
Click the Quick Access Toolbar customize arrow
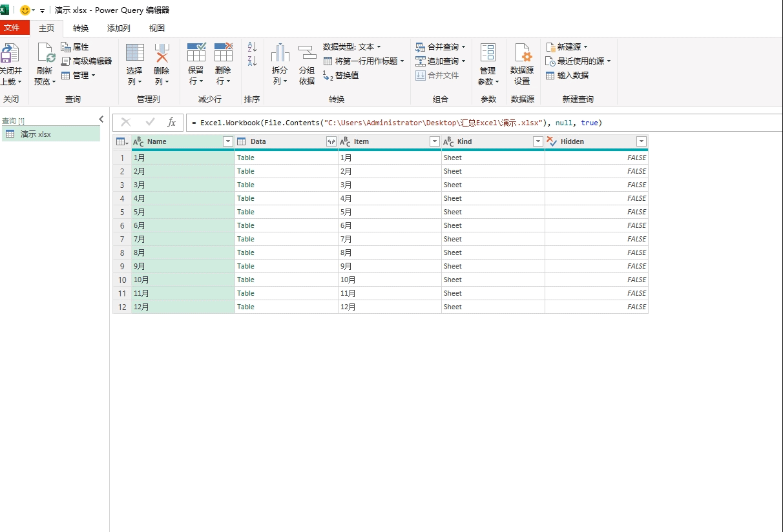coord(43,11)
